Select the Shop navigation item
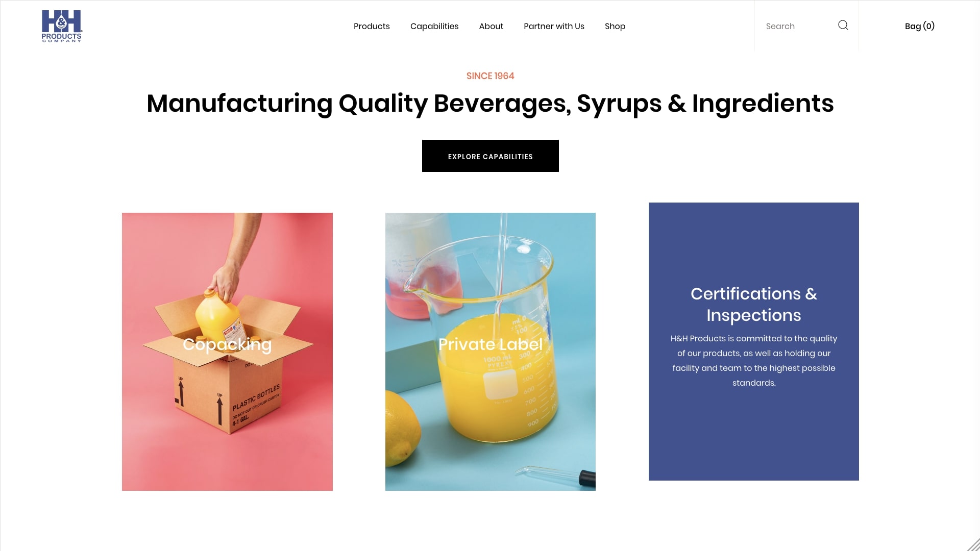This screenshot has height=551, width=980. pyautogui.click(x=615, y=26)
